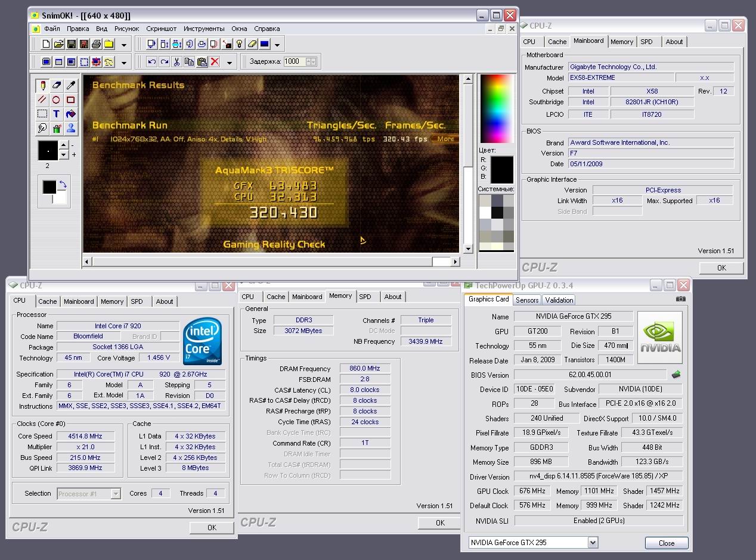Redo the action in SnimOK
Image resolution: width=756 pixels, height=560 pixels.
click(164, 61)
